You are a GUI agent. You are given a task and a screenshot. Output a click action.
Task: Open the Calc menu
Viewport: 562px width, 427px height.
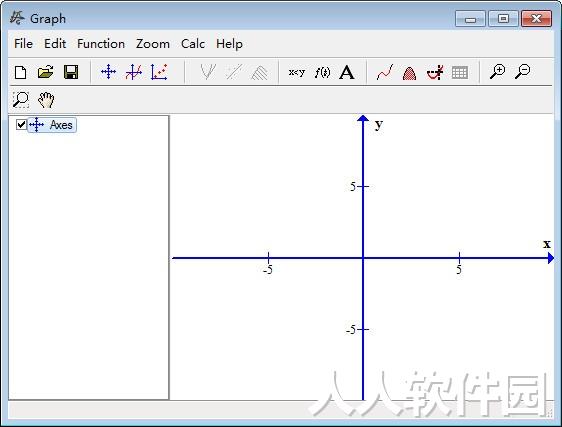click(x=193, y=44)
